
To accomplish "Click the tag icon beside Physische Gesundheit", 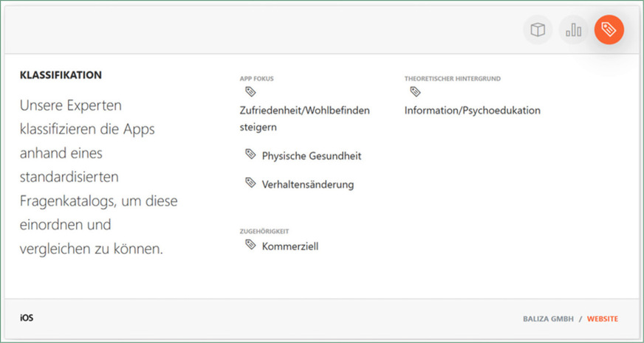I will point(250,155).
